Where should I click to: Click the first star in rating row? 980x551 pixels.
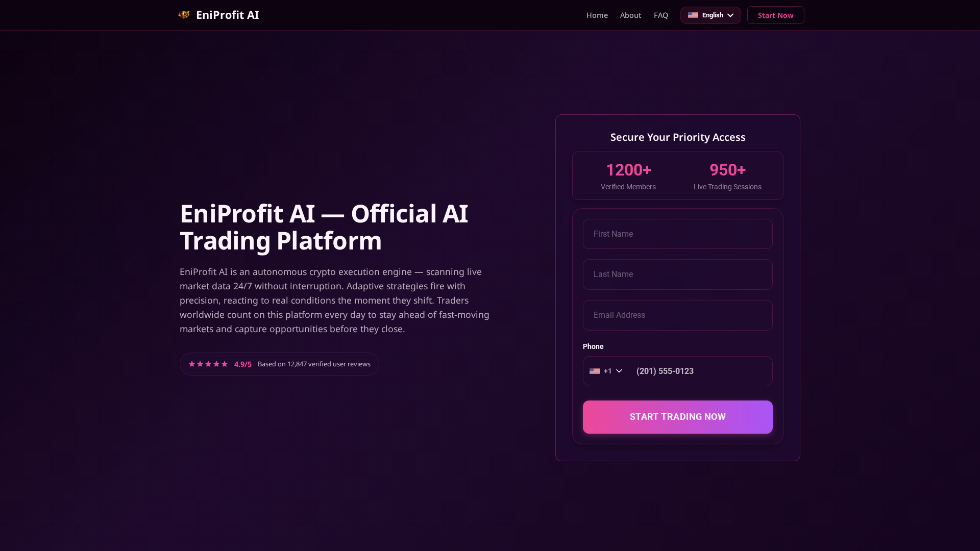click(191, 364)
